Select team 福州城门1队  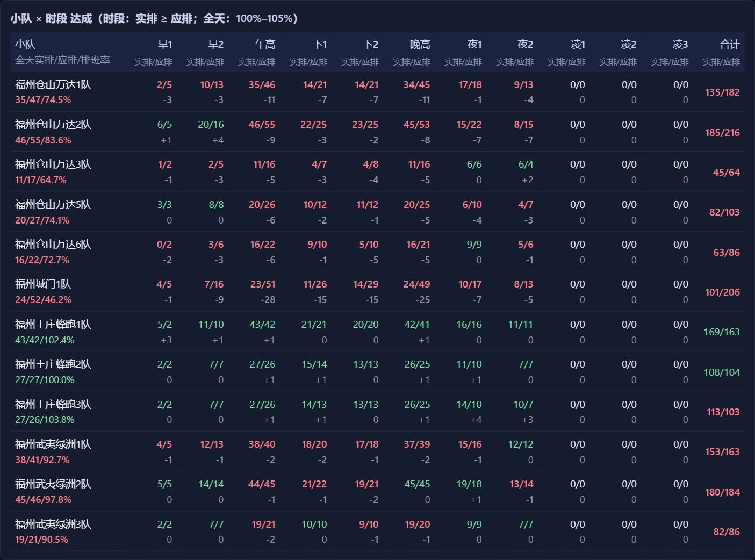(x=43, y=284)
